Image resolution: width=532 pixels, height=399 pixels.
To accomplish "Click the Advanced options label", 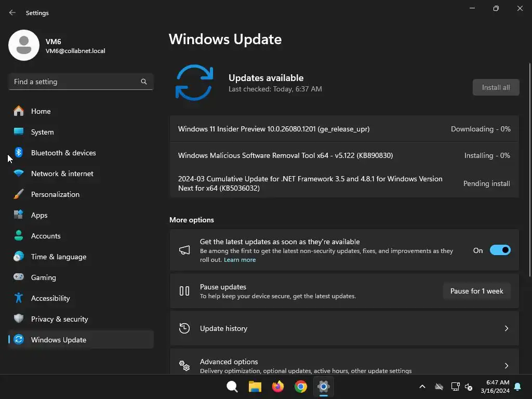I will (x=229, y=362).
